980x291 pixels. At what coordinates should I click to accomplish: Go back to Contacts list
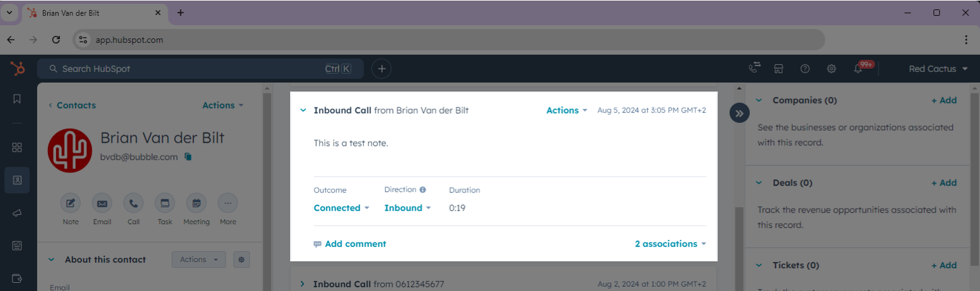tap(72, 105)
